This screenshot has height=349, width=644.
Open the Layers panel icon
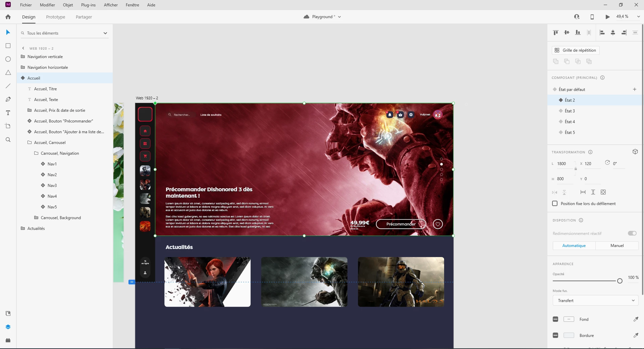8,327
